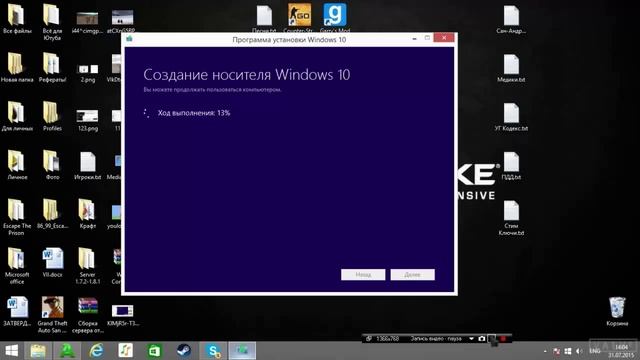
Task: Select the УГ Кодекс.txt file icon
Action: point(511,116)
